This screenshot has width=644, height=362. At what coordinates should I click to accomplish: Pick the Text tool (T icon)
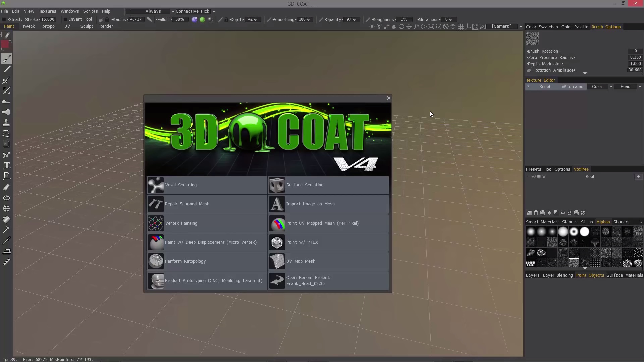pos(6,165)
